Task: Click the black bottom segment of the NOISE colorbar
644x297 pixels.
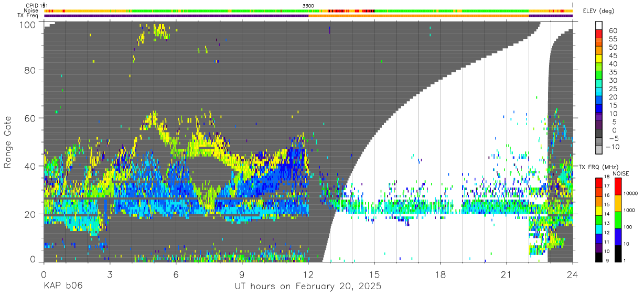Action: [x=617, y=254]
